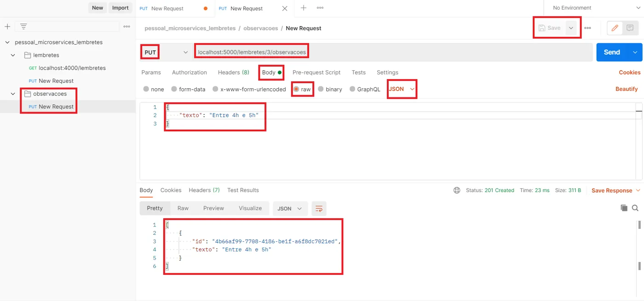Close the active New Request tab
The height and width of the screenshot is (301, 644).
click(285, 8)
